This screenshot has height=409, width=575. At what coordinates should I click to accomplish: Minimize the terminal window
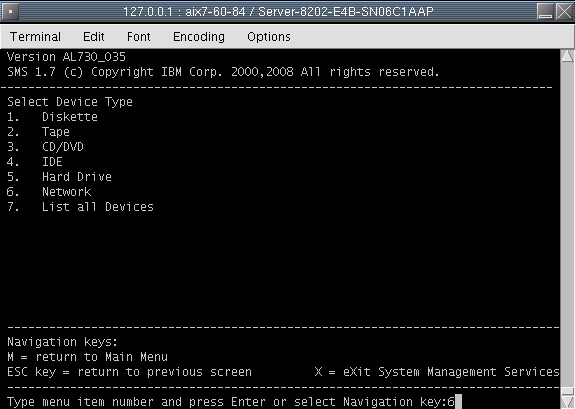545,11
